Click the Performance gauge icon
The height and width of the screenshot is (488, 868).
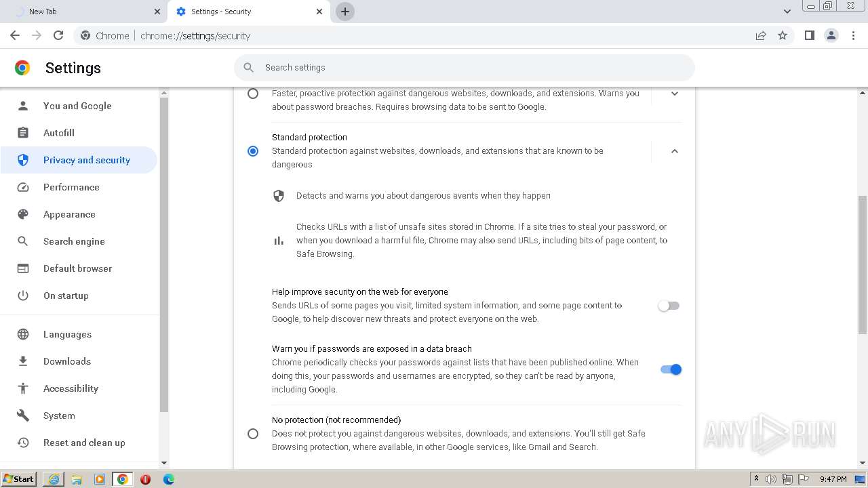tap(23, 187)
